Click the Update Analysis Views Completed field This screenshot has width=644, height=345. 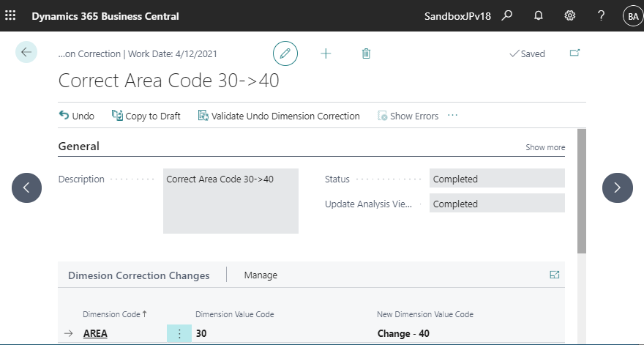coord(497,204)
